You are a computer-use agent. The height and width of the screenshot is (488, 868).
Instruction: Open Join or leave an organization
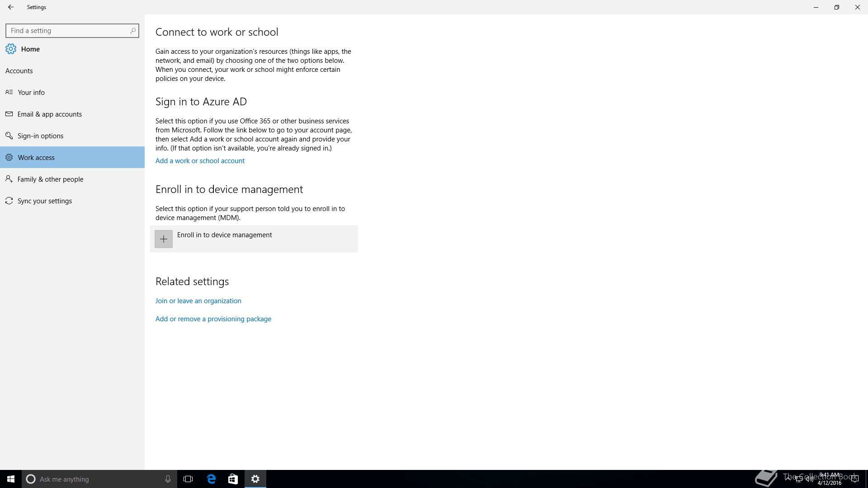click(x=198, y=300)
